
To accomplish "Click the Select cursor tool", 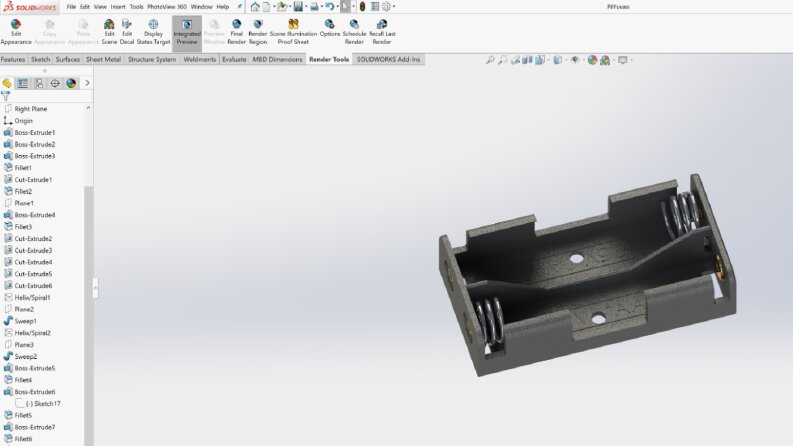I will point(345,7).
